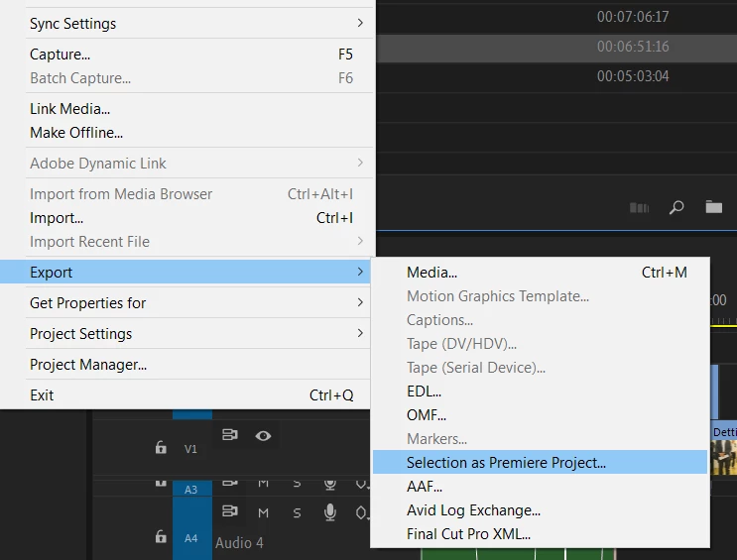
Task: Select the V1 track target label
Action: click(190, 449)
